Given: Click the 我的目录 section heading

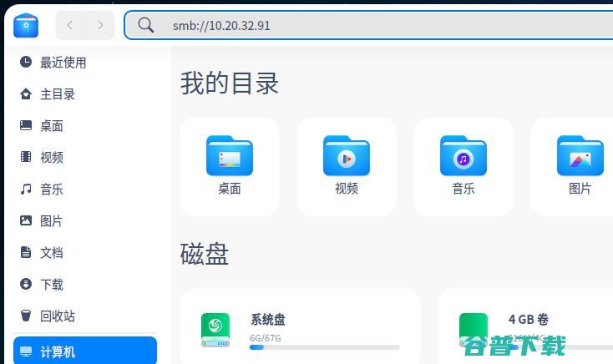Looking at the screenshot, I should [230, 83].
